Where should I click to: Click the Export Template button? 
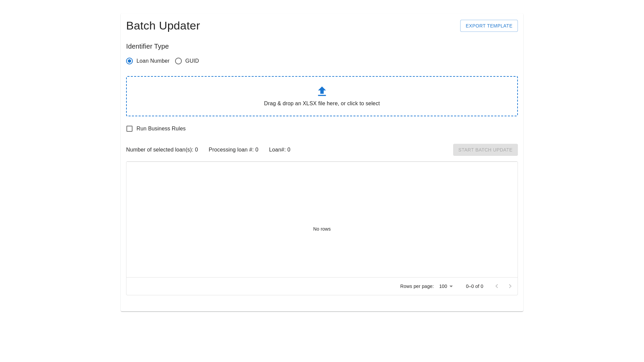click(489, 26)
